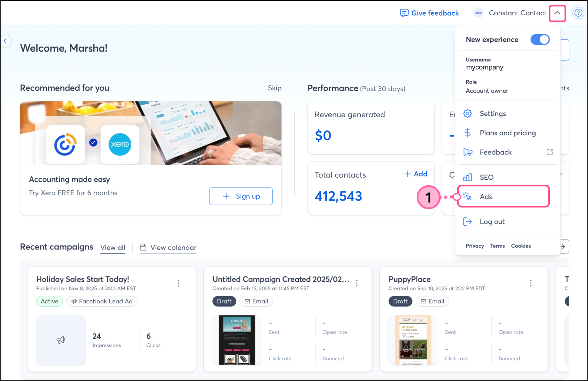588x381 pixels.
Task: Open the Give feedback speech bubble icon
Action: 404,13
